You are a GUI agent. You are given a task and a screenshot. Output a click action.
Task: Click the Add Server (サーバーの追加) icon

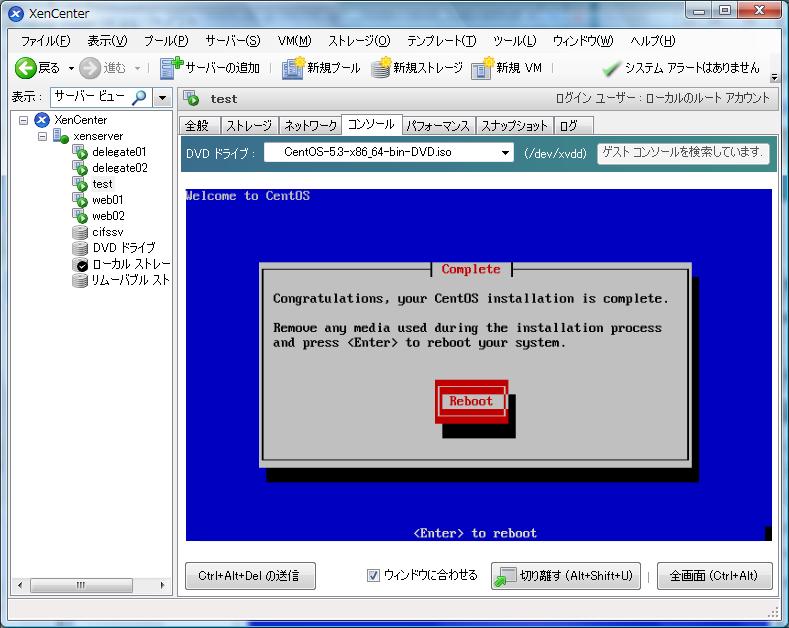point(171,68)
